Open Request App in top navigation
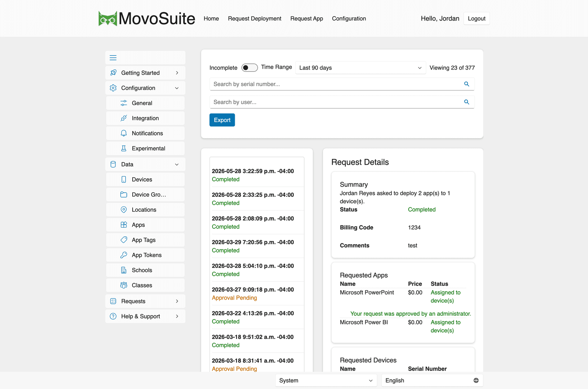This screenshot has width=588, height=389. (x=306, y=18)
